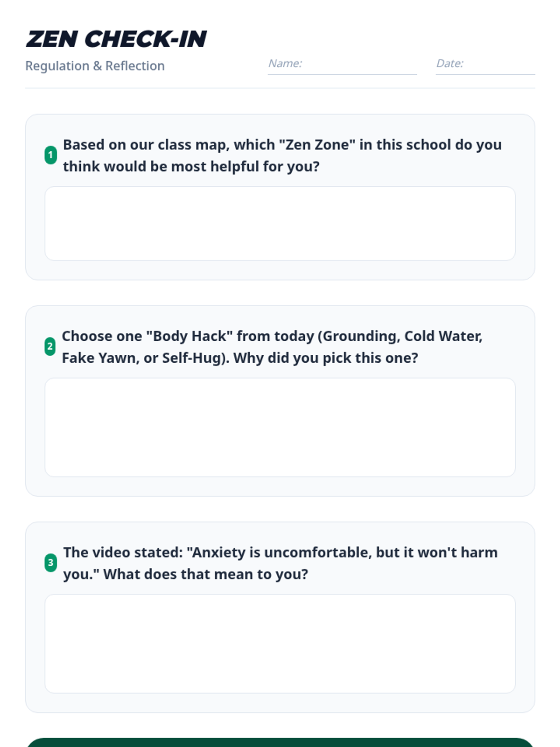The height and width of the screenshot is (747, 560).
Task: Click the green number 3 badge
Action: pyautogui.click(x=50, y=563)
